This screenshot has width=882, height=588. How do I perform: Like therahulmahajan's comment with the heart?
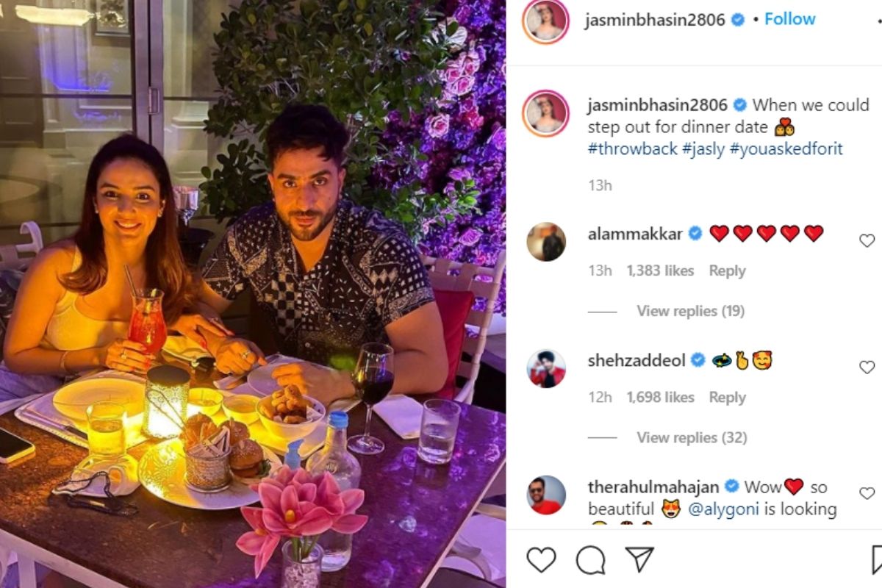coord(867,493)
